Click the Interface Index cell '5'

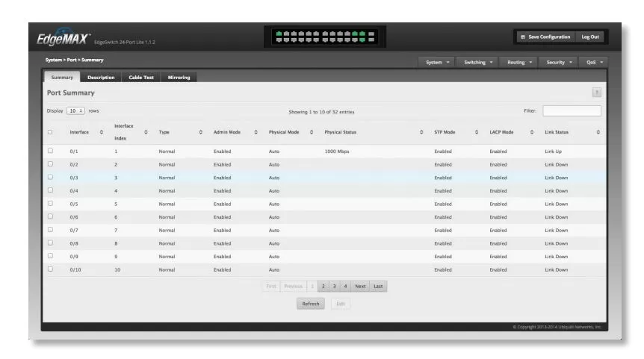tap(116, 204)
